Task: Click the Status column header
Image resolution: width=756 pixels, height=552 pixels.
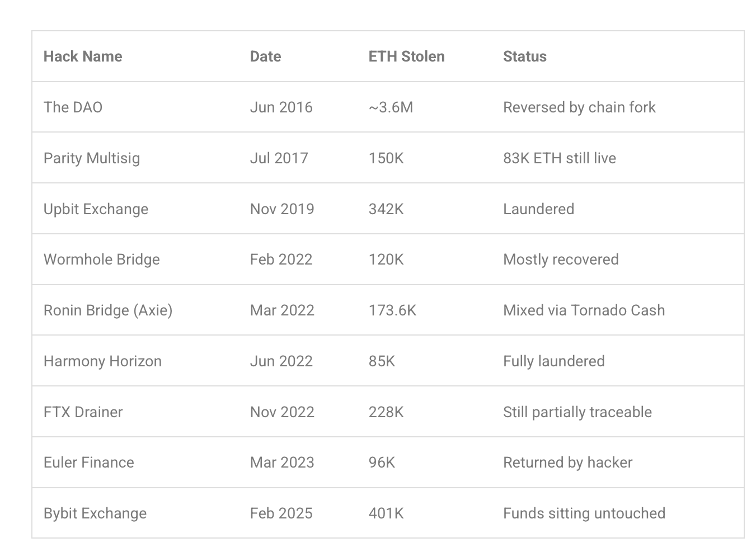Action: pyautogui.click(x=524, y=56)
